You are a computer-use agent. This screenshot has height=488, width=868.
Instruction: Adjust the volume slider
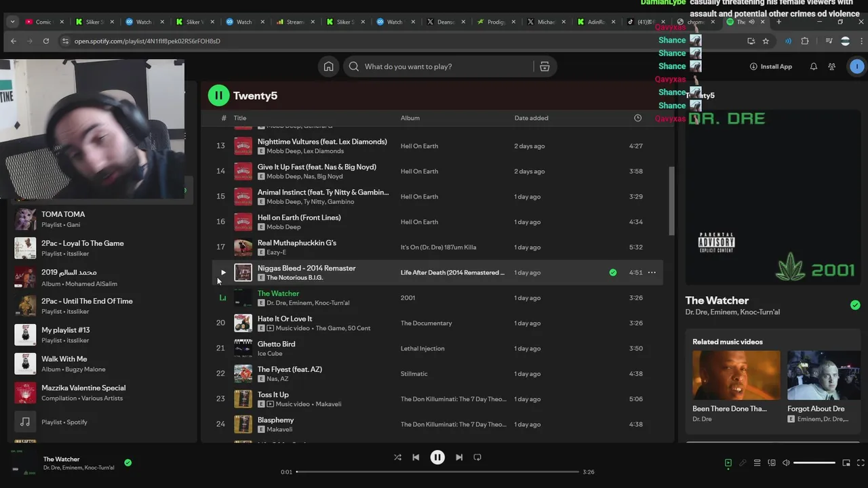pyautogui.click(x=814, y=463)
